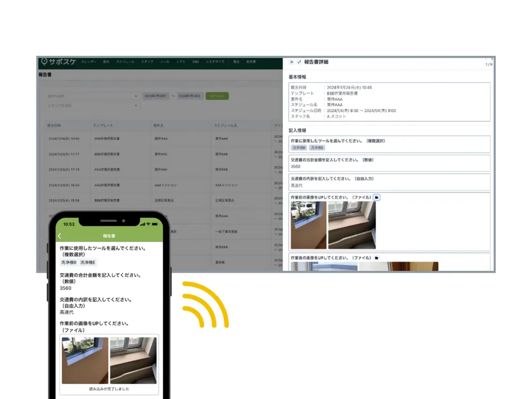The image size is (532, 399).
Task: Open the スタッフ menu item
Action: [x=147, y=62]
